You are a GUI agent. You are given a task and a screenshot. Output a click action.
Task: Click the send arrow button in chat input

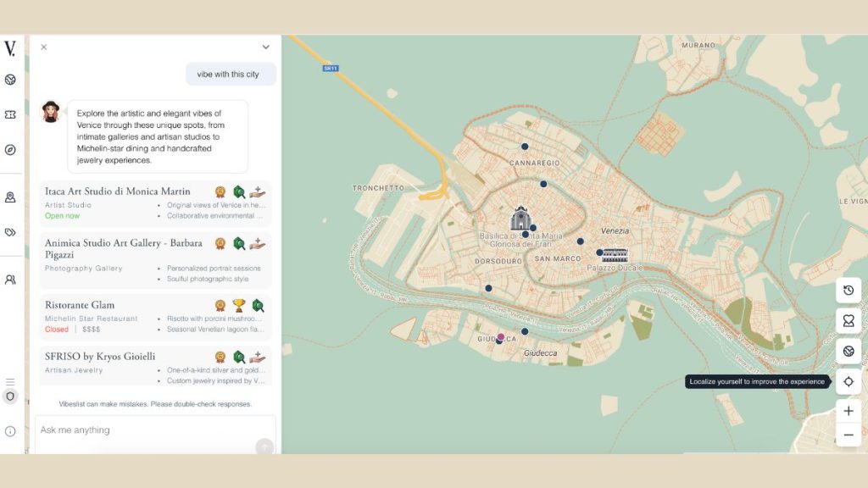click(x=264, y=446)
